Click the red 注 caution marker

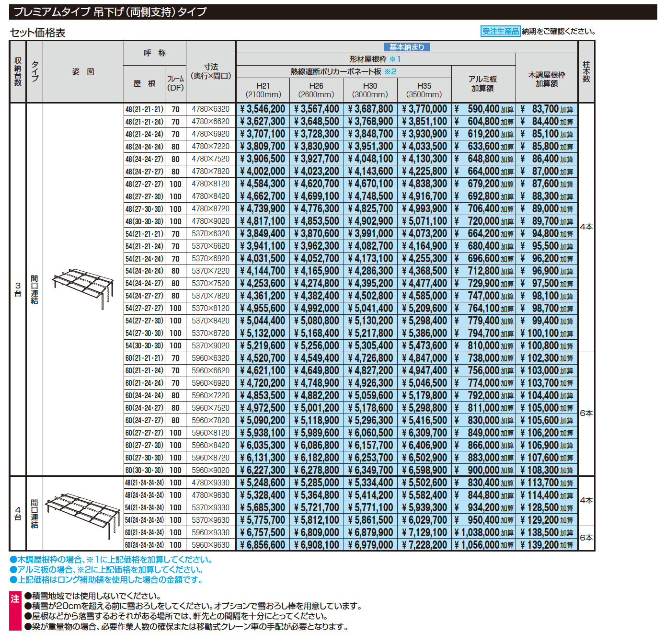click(x=15, y=599)
